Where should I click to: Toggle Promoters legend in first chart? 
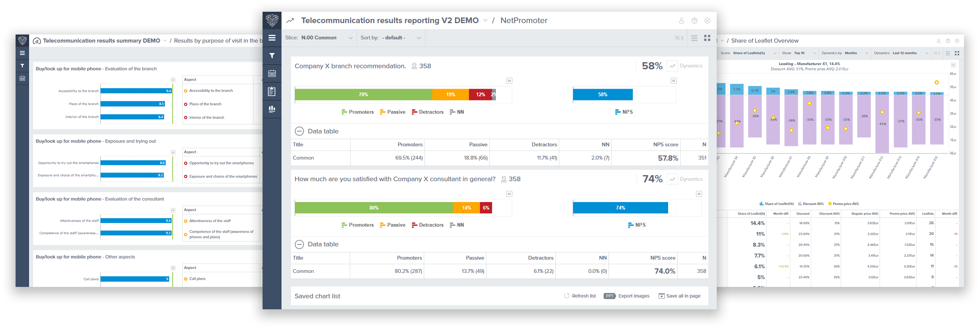357,112
